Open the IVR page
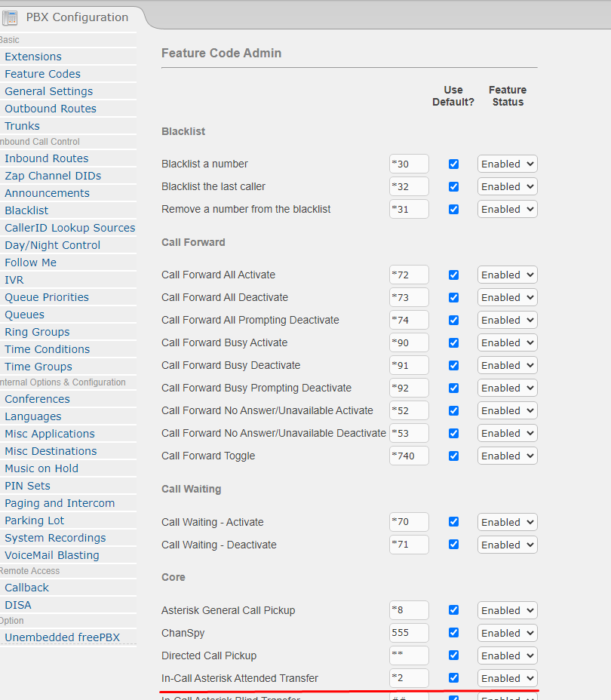Image resolution: width=611 pixels, height=700 pixels. pos(14,281)
